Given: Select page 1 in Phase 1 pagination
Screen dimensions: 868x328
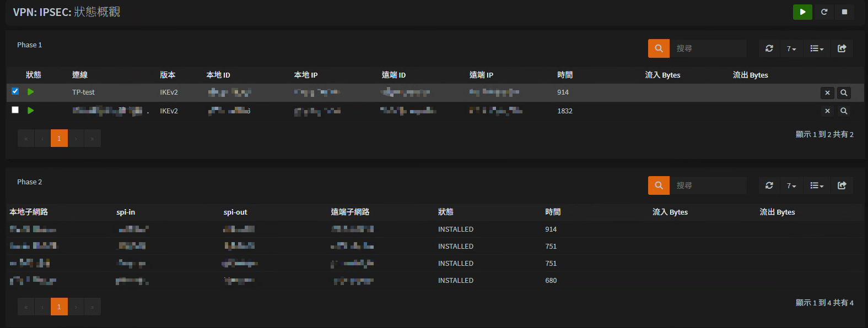Looking at the screenshot, I should pyautogui.click(x=59, y=138).
